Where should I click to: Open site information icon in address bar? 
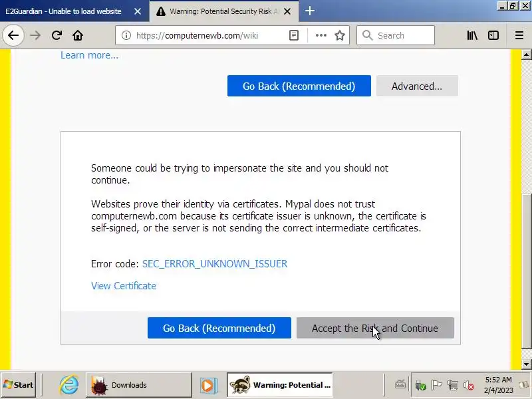pyautogui.click(x=126, y=35)
